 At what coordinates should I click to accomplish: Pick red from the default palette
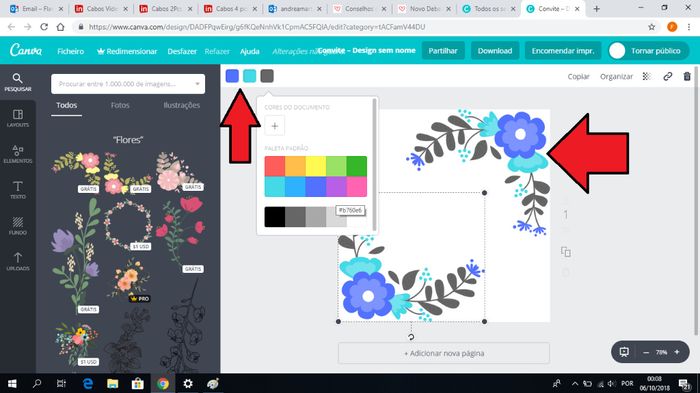click(x=275, y=166)
